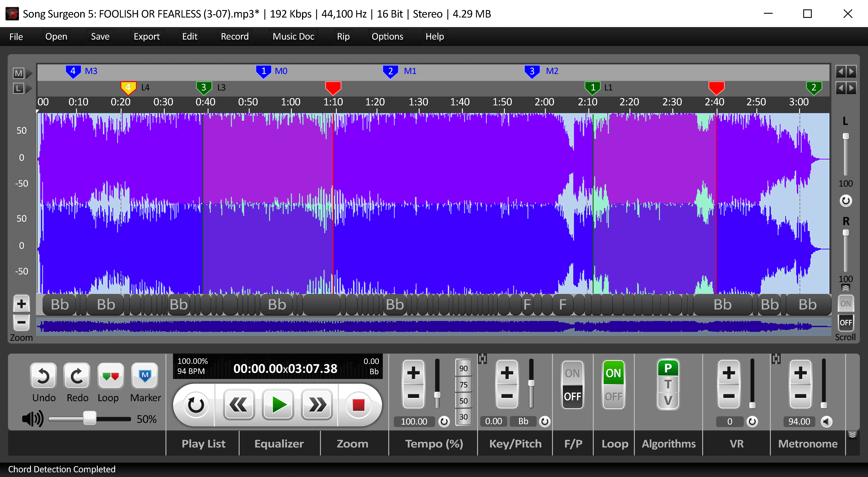
Task: Open the Play List panel
Action: point(203,444)
